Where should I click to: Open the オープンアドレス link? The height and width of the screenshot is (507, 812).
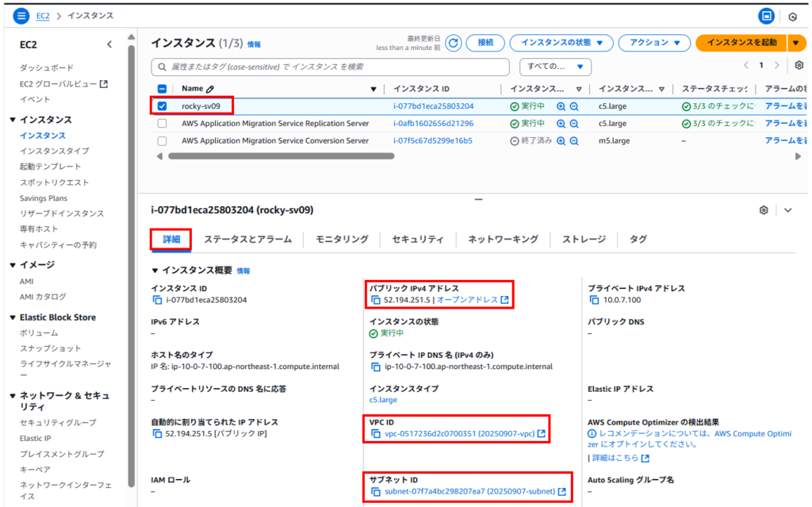(x=467, y=300)
